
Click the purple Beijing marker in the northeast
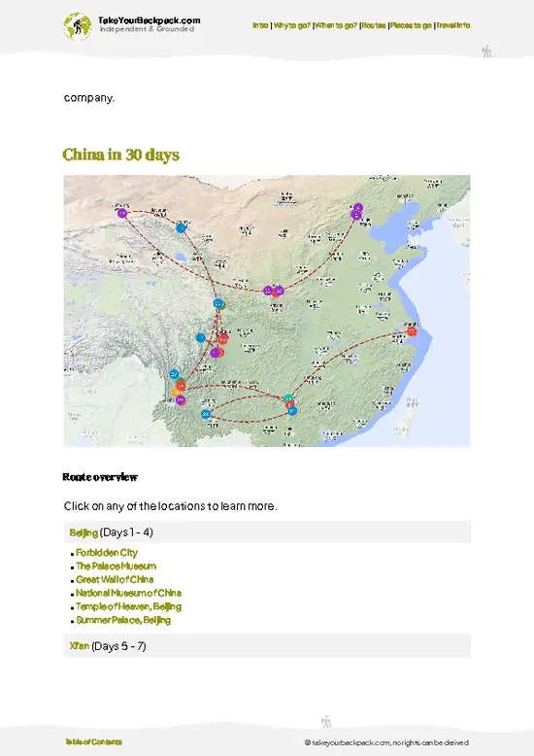coord(356,215)
